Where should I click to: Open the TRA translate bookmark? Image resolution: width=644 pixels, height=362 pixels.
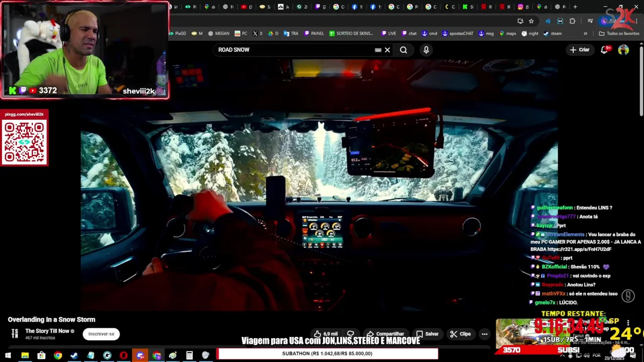(x=291, y=33)
